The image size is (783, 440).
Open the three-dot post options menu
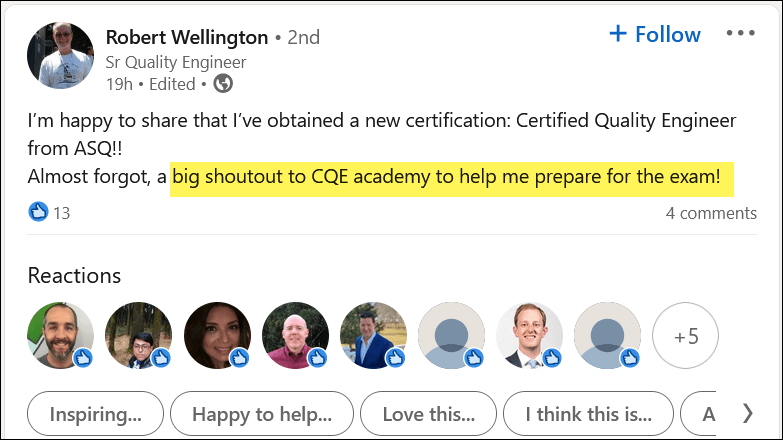(x=741, y=34)
